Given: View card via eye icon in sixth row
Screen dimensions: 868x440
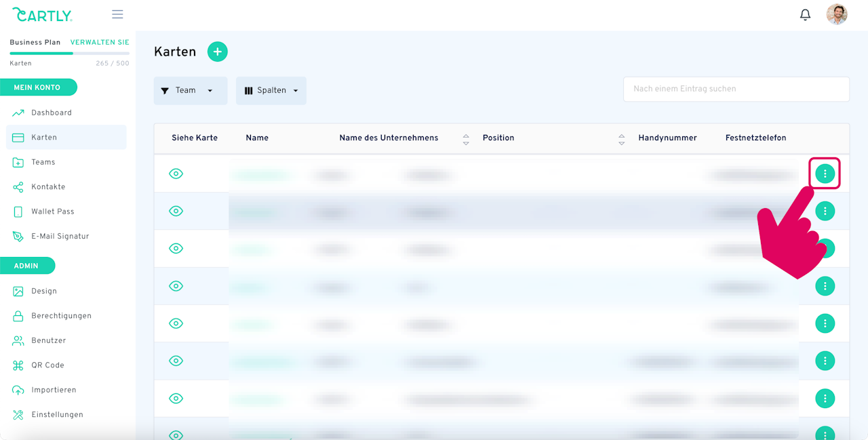Looking at the screenshot, I should pos(176,361).
